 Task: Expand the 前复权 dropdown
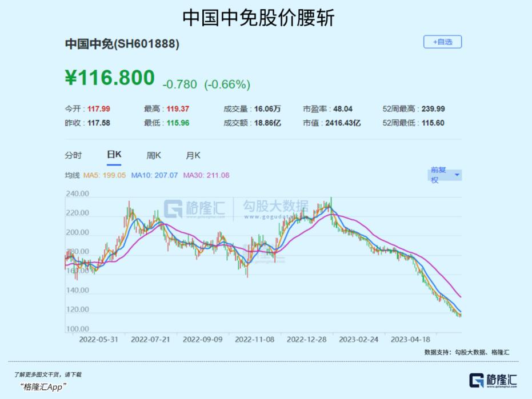445,175
